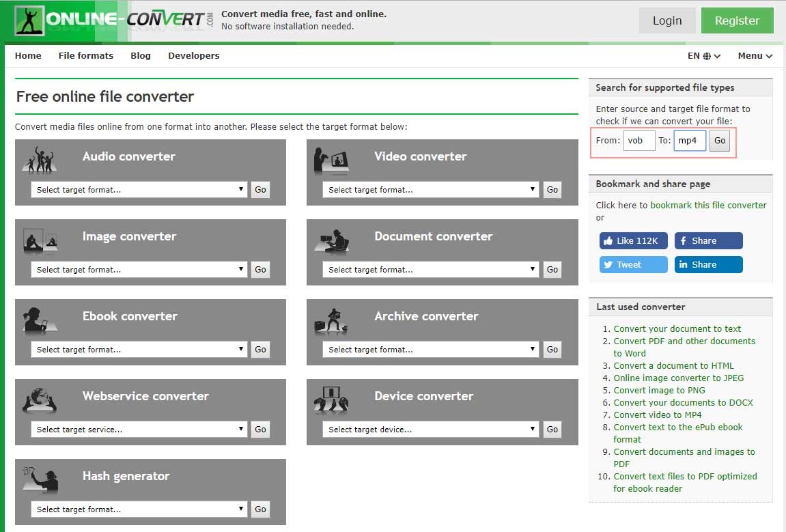786x532 pixels.
Task: Open the Convert video to MP4 link
Action: pyautogui.click(x=657, y=415)
